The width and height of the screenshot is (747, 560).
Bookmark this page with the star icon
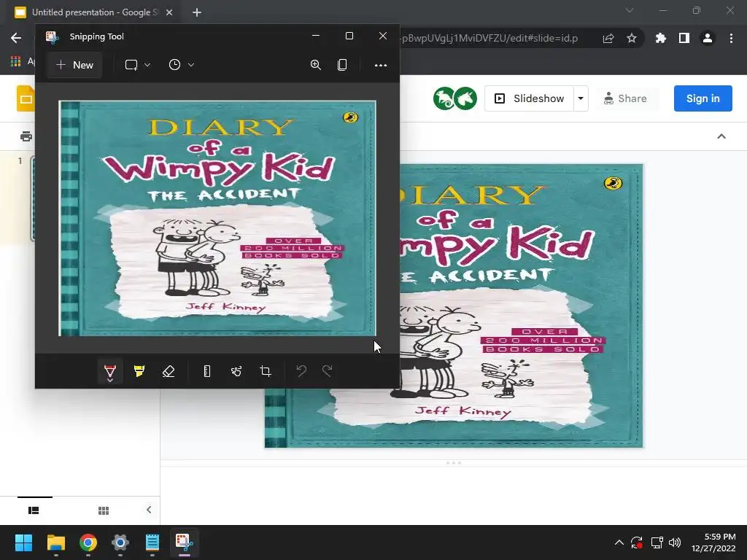(632, 38)
